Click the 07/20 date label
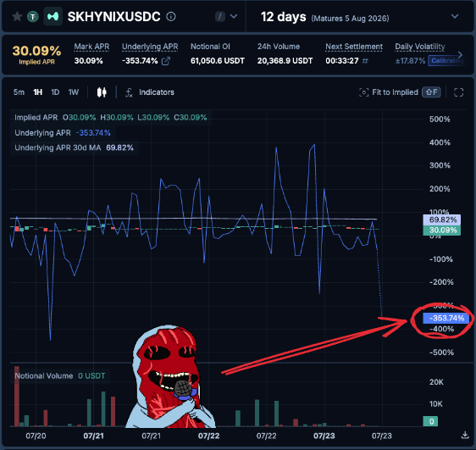 tap(36, 436)
